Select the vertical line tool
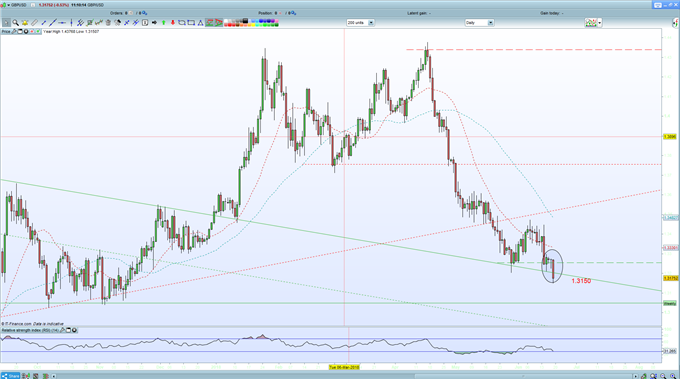The width and height of the screenshot is (680, 379). coord(71,23)
